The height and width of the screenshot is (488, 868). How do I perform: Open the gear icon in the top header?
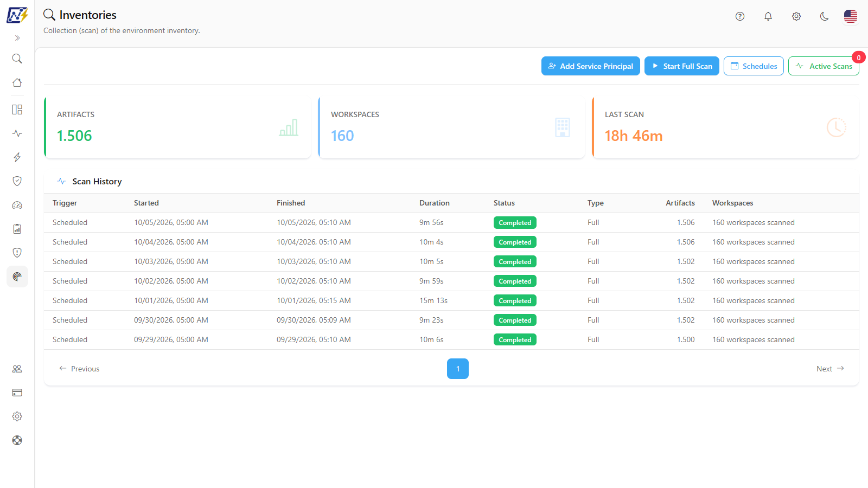point(796,16)
